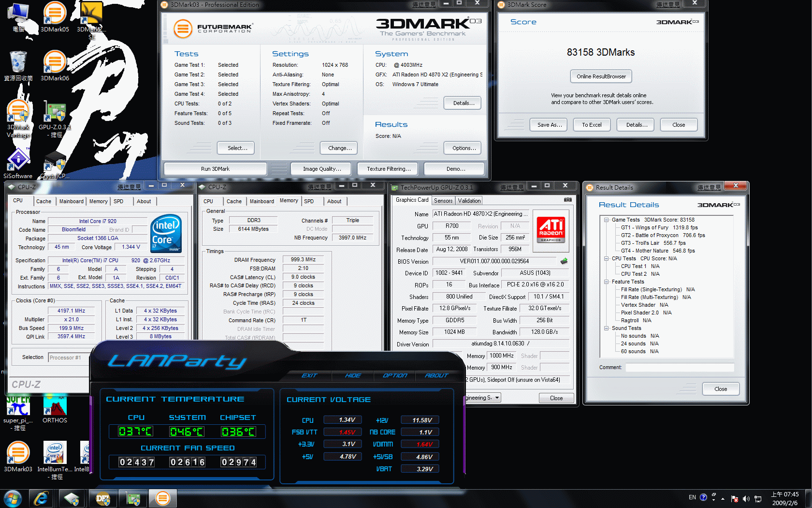
Task: Switch to the 3DMark03 taskbar button
Action: [x=163, y=498]
